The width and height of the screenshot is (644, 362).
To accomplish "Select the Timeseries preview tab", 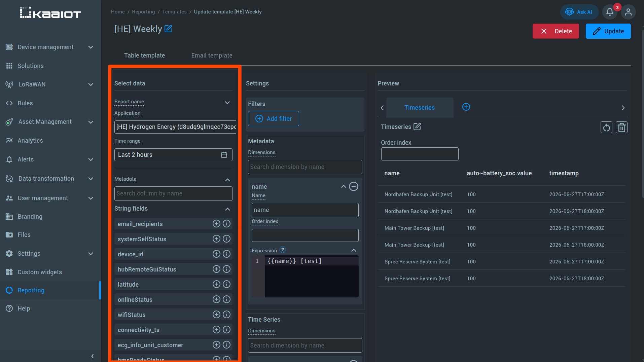I will coord(420,108).
